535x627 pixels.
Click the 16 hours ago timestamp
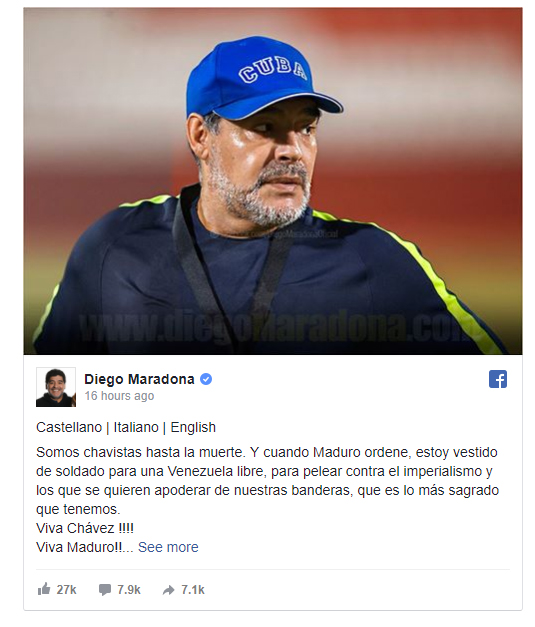(x=119, y=396)
